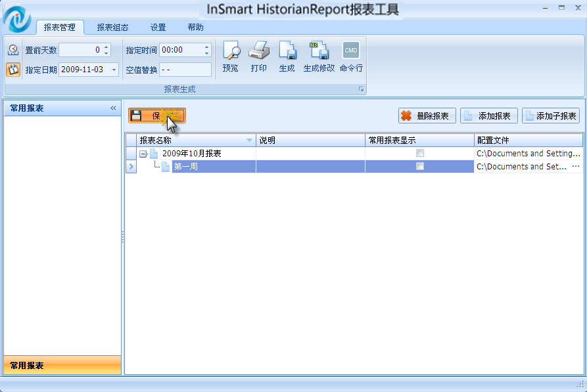Click the calendar icon beside 指定日期

(13, 70)
